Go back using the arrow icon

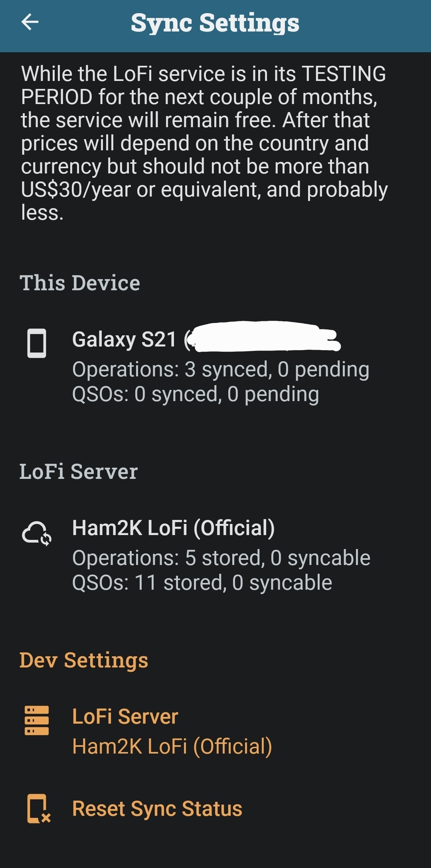pyautogui.click(x=30, y=22)
